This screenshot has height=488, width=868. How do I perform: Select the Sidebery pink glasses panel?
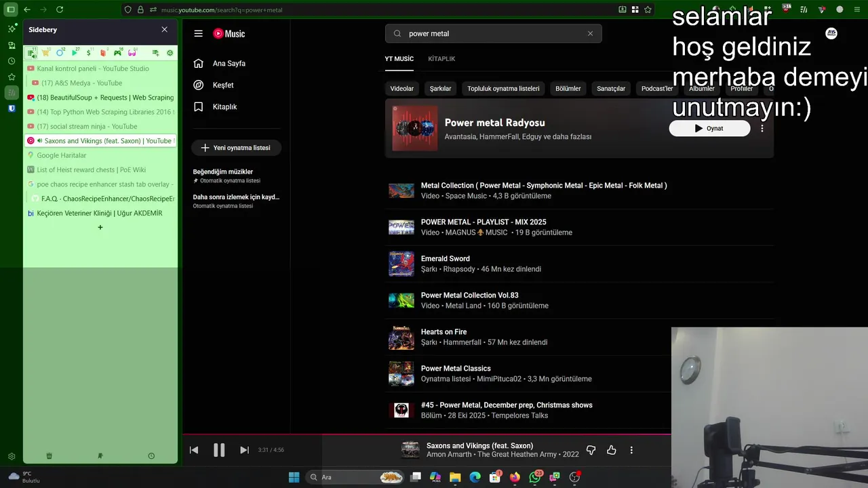(132, 52)
